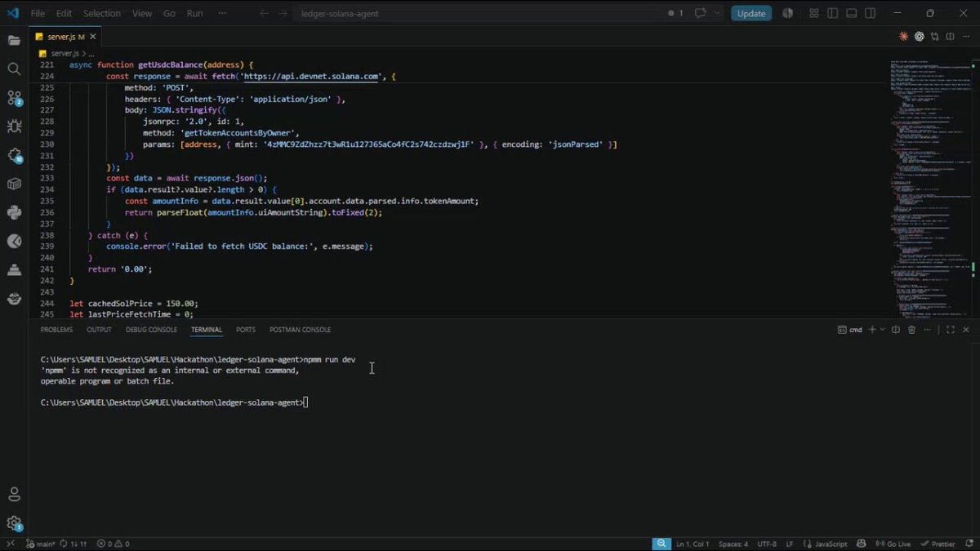
Task: Open the new terminal launch profile dropdown
Action: pos(882,330)
